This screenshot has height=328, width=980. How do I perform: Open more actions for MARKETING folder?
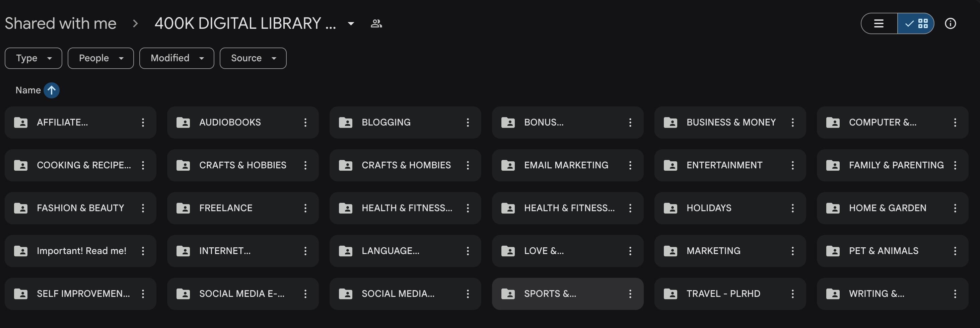coord(793,251)
